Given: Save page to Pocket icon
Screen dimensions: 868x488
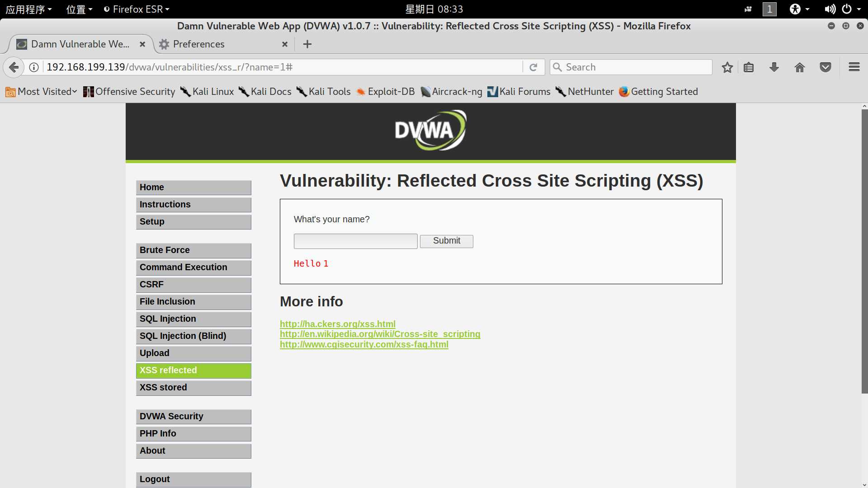Looking at the screenshot, I should coord(826,67).
